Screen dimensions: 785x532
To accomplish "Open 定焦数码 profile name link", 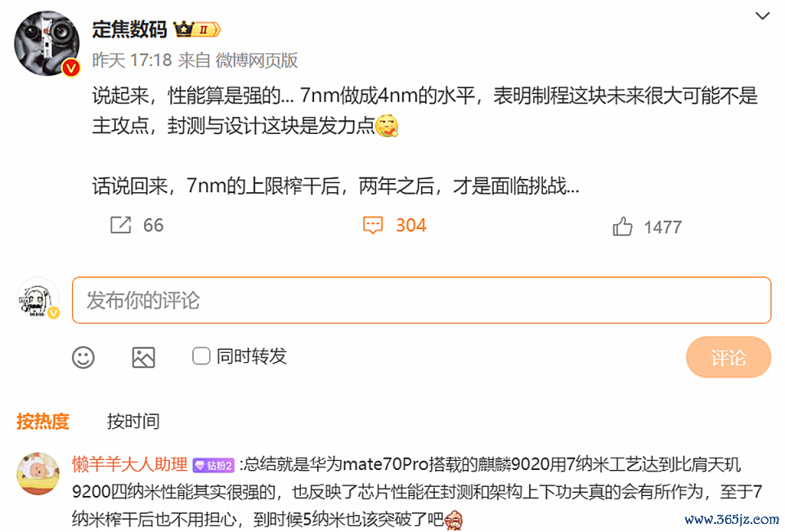I will tap(130, 29).
